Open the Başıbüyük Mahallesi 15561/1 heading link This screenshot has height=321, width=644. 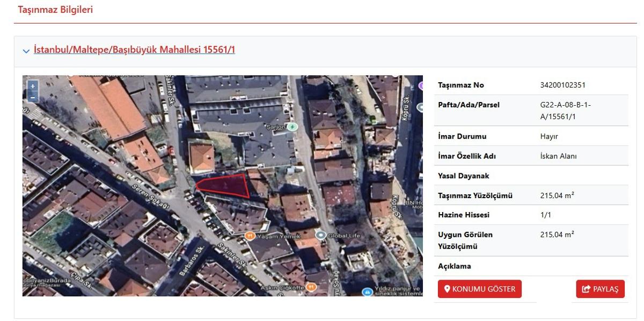coord(134,50)
